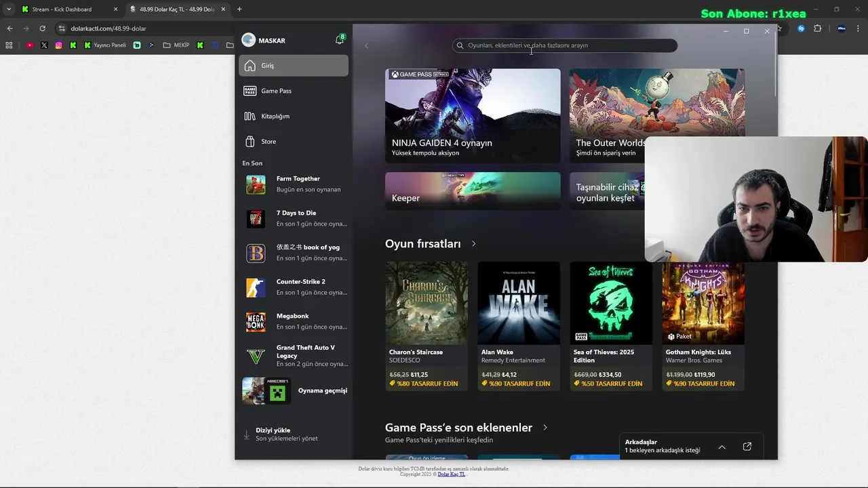Screen dimensions: 868x488
Task: Click Diziyi yükle manage downloads
Action: 294,434
